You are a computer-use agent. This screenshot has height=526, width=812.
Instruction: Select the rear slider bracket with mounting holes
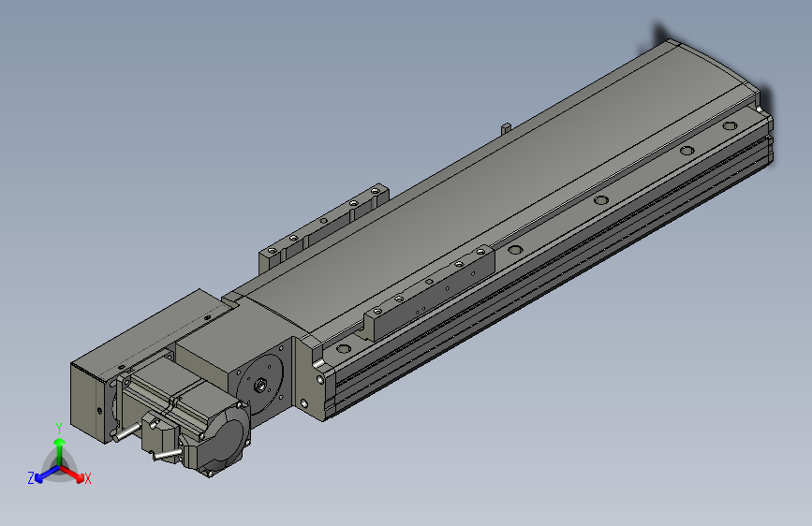pyautogui.click(x=324, y=226)
